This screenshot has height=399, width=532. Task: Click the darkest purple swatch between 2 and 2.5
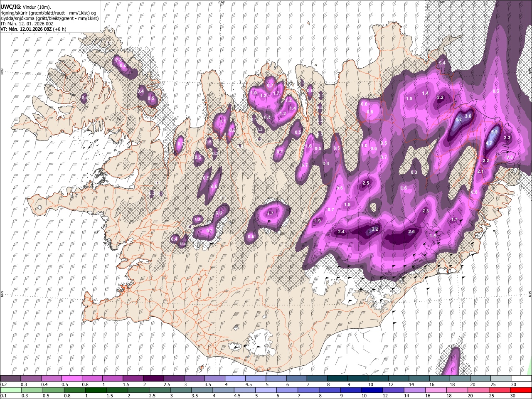tap(153, 378)
